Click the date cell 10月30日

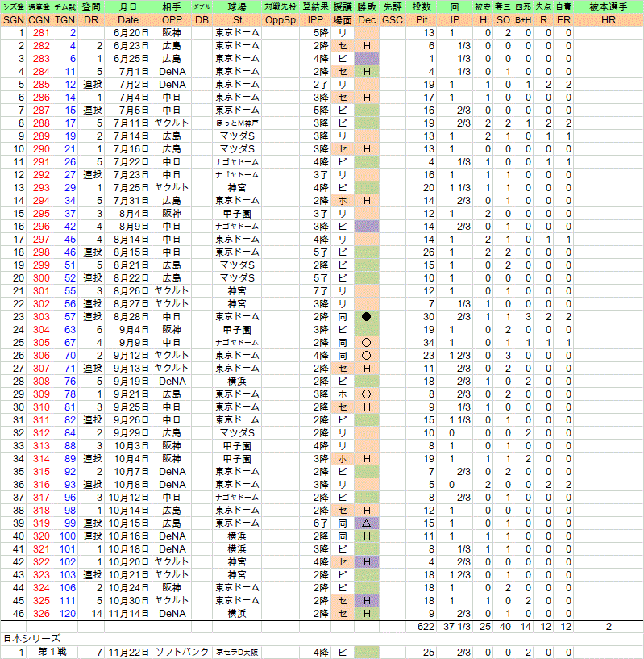(128, 601)
